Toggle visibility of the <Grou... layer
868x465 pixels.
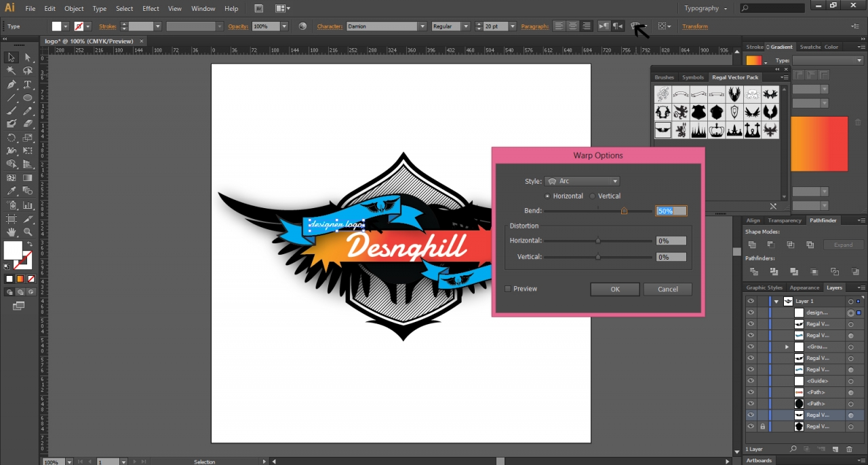(751, 346)
